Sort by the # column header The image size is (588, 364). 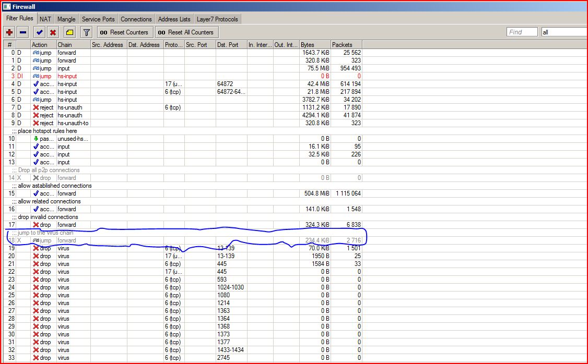coord(10,44)
